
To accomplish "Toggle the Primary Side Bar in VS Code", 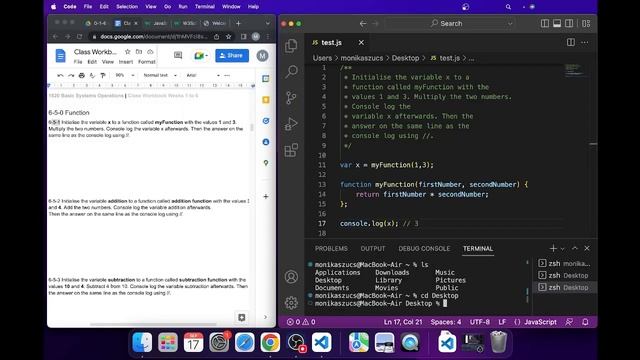I will [x=544, y=23].
